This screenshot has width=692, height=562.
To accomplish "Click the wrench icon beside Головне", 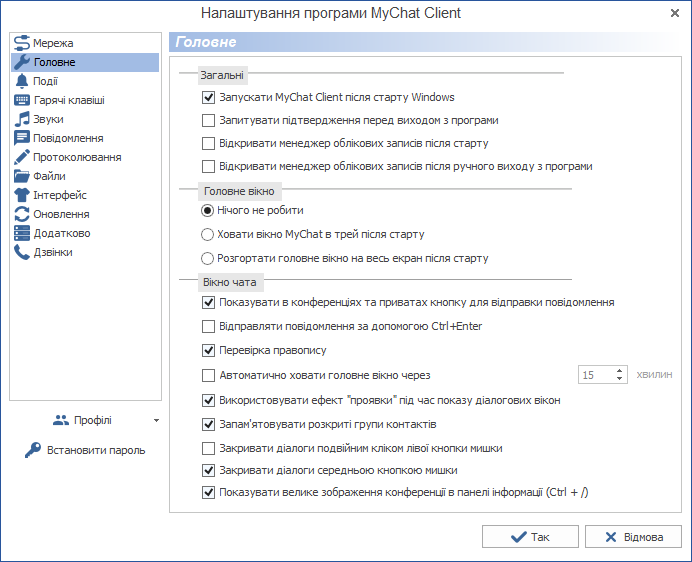I will coord(22,62).
